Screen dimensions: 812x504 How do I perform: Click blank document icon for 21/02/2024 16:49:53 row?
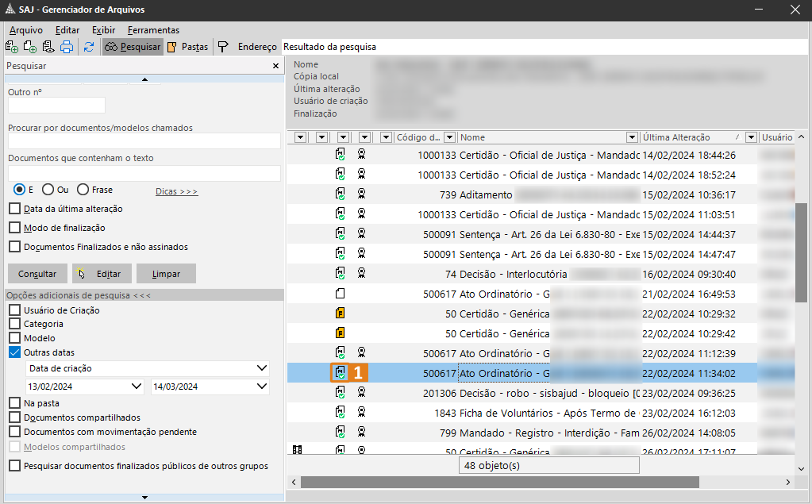pyautogui.click(x=341, y=294)
